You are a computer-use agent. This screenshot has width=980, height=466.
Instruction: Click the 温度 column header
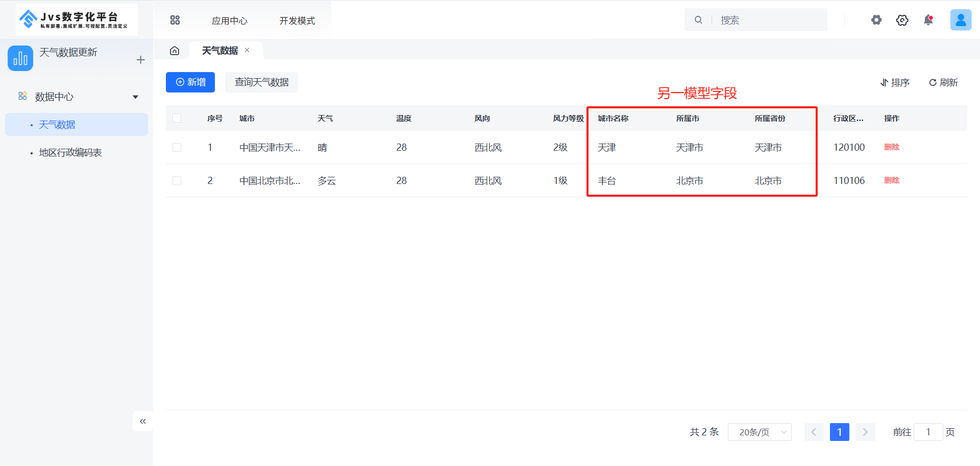[404, 118]
